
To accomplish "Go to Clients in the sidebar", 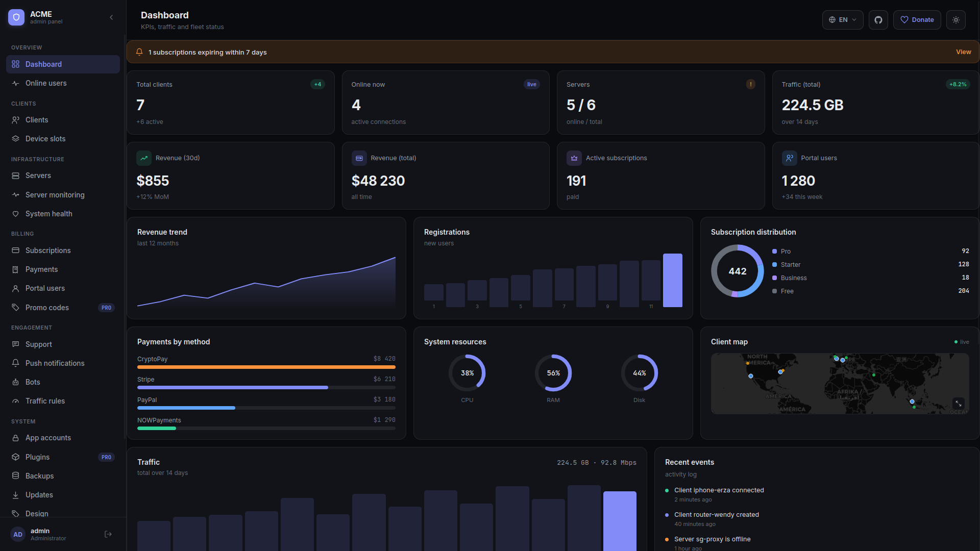I will 63,120.
